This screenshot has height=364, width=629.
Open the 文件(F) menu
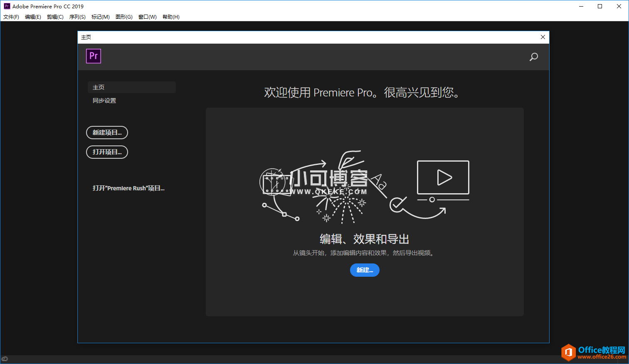pos(11,17)
